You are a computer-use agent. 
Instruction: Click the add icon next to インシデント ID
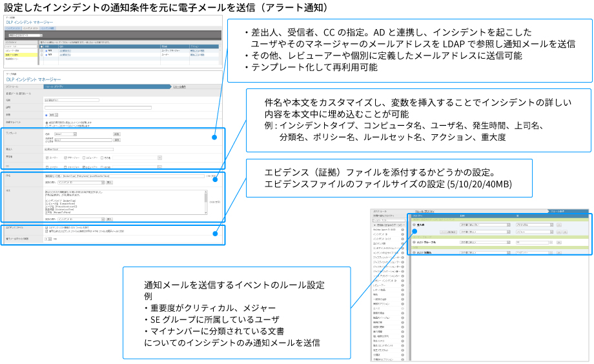[x=403, y=234]
